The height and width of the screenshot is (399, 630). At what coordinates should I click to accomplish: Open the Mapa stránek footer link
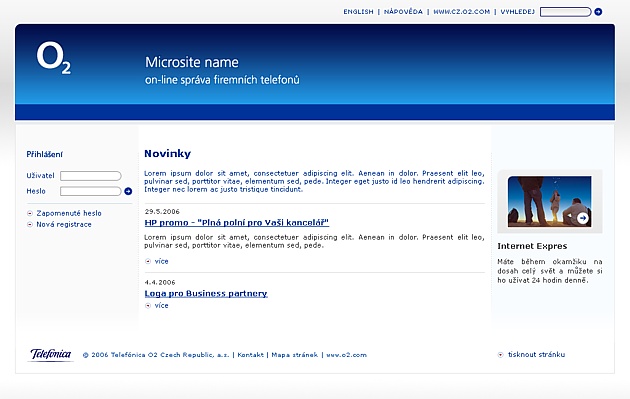pyautogui.click(x=295, y=355)
